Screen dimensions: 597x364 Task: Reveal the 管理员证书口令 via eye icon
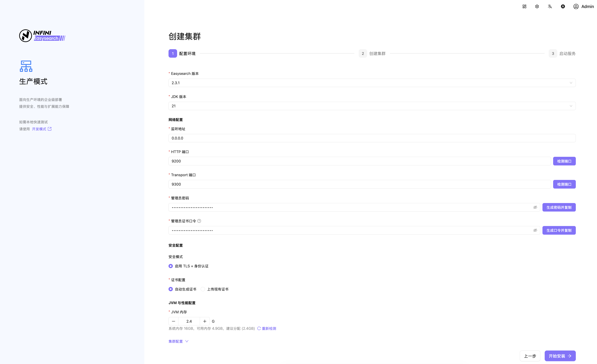pyautogui.click(x=535, y=230)
